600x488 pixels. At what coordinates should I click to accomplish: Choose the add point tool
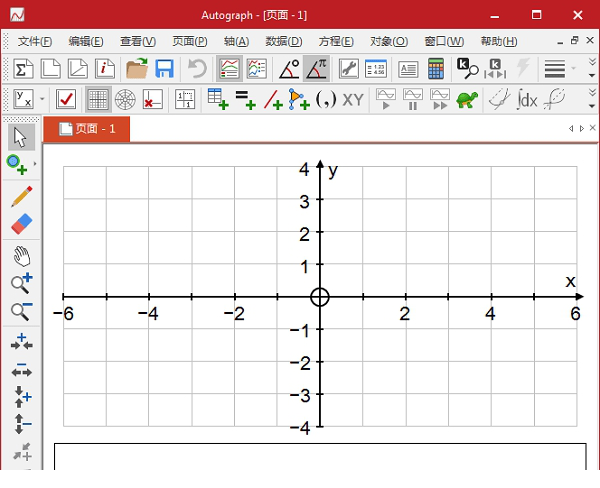tap(17, 165)
